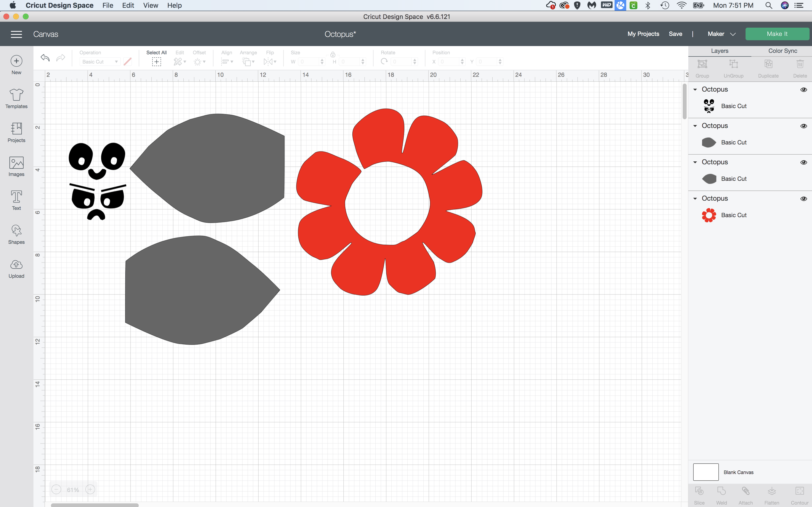The height and width of the screenshot is (507, 812).
Task: Collapse the first Octopus layer group
Action: click(695, 89)
